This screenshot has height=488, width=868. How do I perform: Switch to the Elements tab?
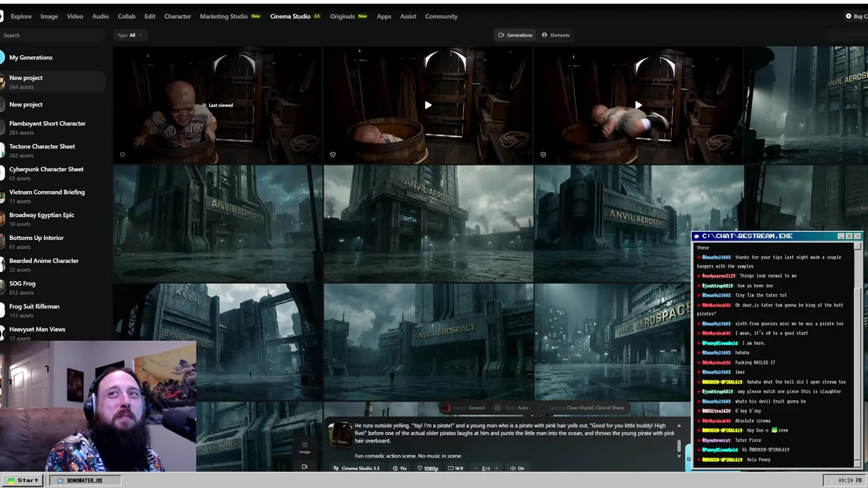pyautogui.click(x=555, y=35)
